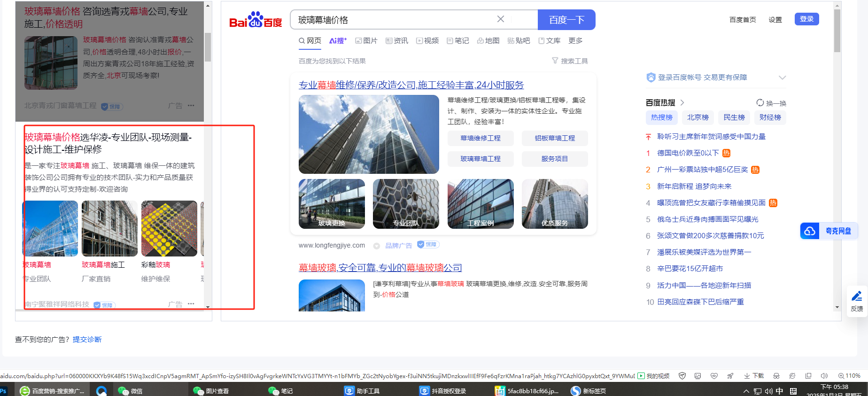Open 微信 from the taskbar
Viewport: 868px width, 396px height.
(130, 391)
